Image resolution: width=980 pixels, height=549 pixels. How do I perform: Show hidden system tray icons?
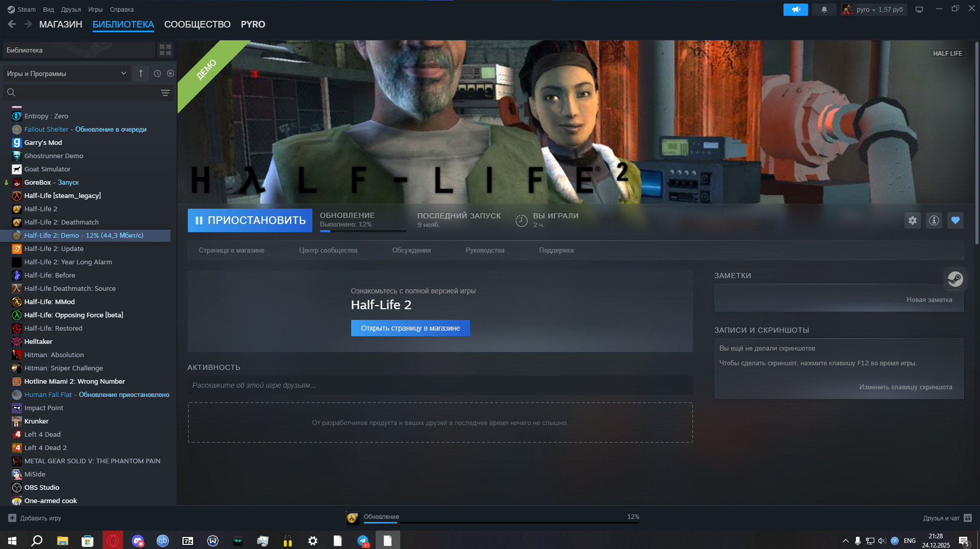(846, 541)
